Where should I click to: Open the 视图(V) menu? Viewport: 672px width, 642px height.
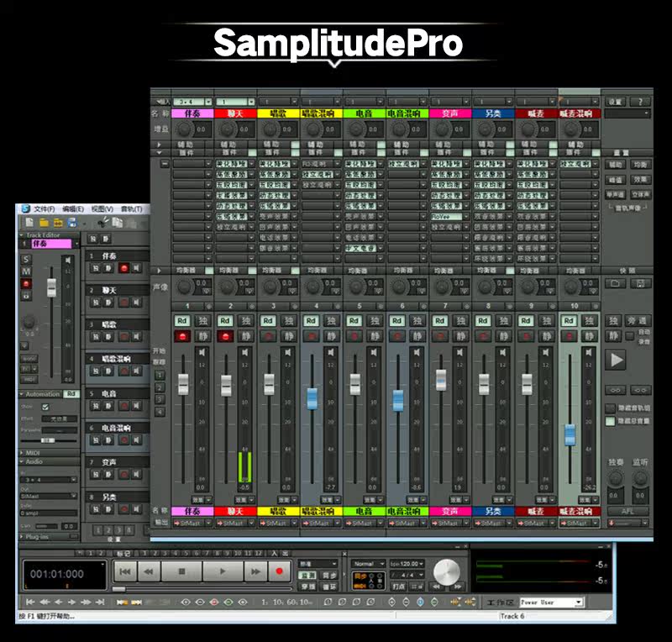coord(102,209)
